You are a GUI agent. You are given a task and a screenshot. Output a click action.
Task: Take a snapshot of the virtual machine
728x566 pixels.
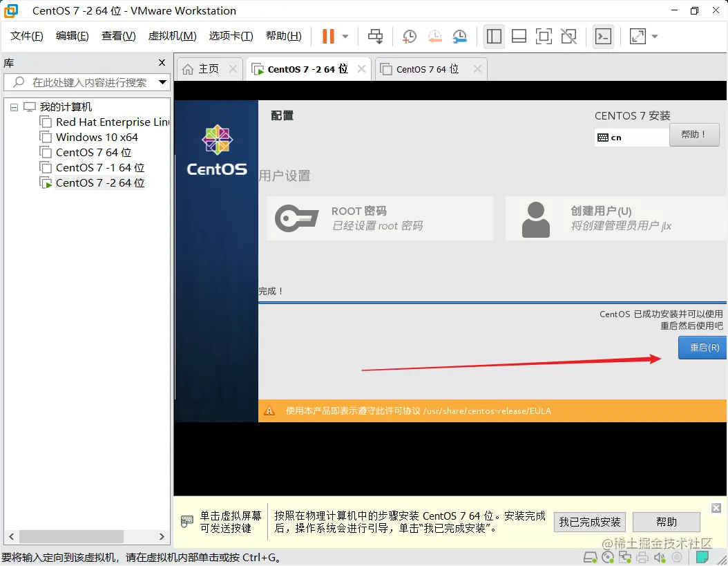pos(410,36)
